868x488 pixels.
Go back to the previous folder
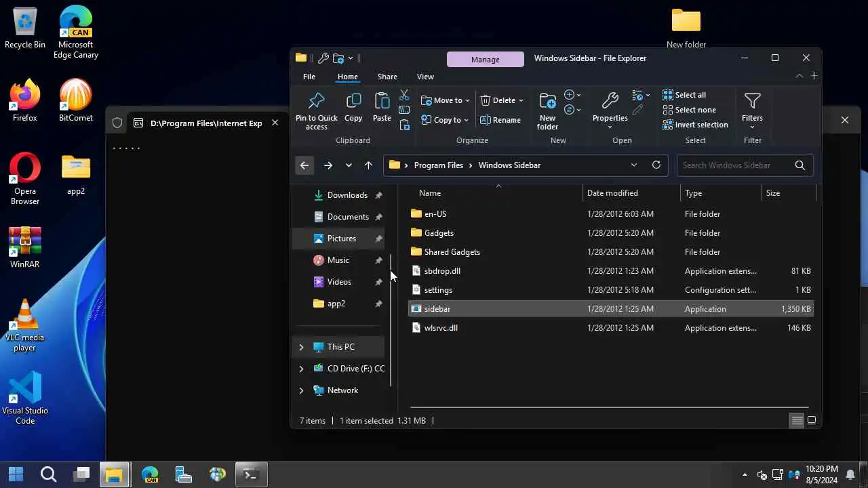[304, 165]
